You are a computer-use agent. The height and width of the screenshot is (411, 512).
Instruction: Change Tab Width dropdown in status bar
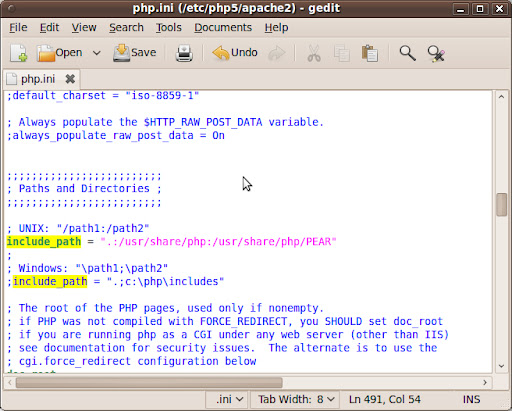click(295, 399)
